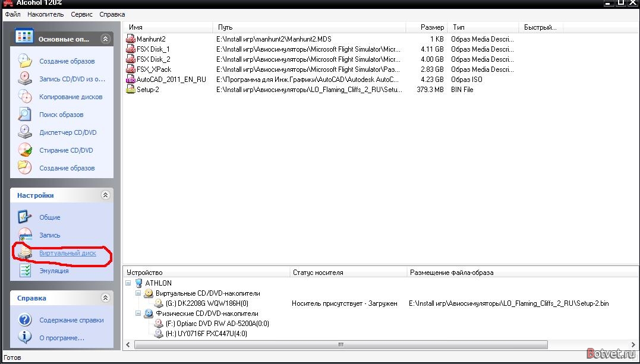The height and width of the screenshot is (364, 640).
Task: Open the Справка menu in menu bar
Action: click(112, 14)
